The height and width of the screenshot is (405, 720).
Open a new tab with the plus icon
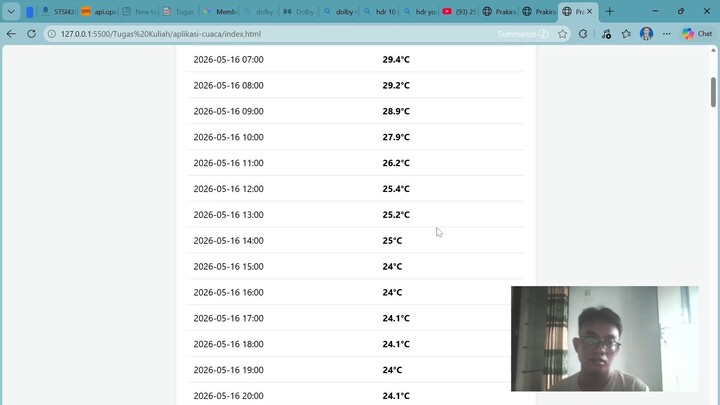point(609,11)
